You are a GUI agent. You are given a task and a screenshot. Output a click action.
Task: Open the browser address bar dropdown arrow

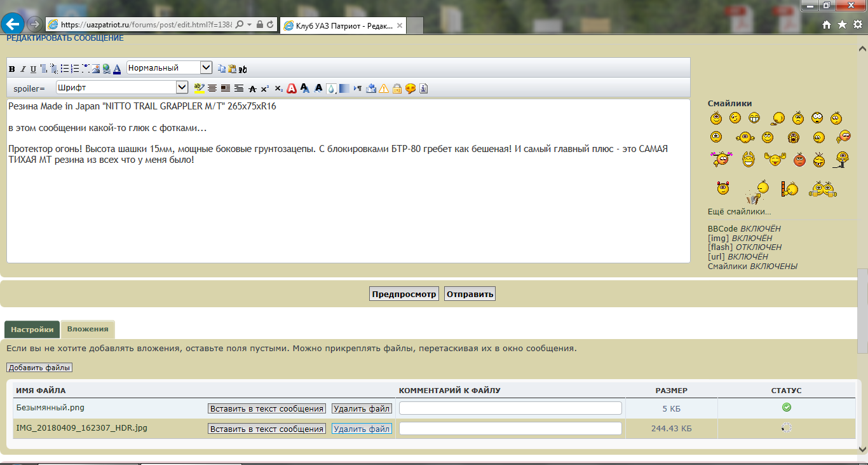click(x=250, y=24)
